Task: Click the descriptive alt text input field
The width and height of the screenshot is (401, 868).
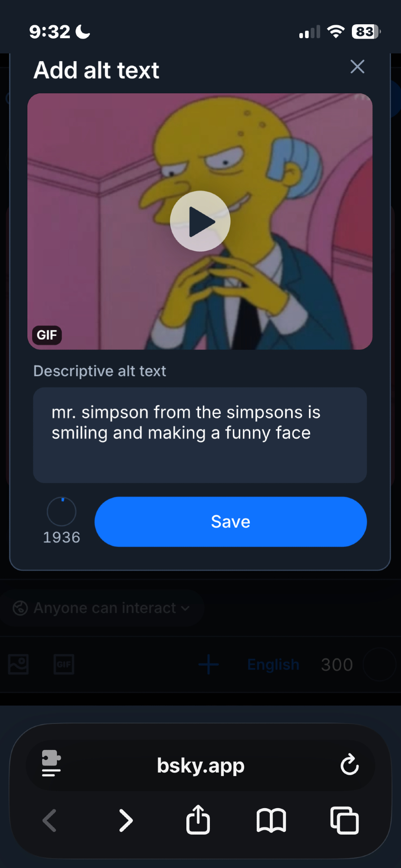Action: tap(200, 435)
